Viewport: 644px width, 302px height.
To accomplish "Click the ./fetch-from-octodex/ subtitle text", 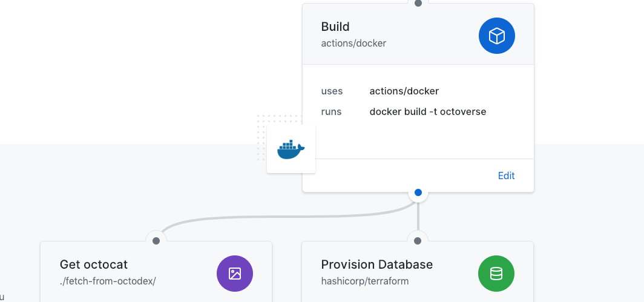I will [x=108, y=281].
